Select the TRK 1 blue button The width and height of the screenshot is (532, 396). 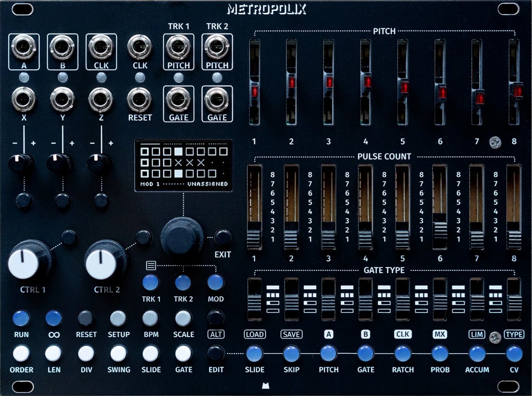[150, 282]
